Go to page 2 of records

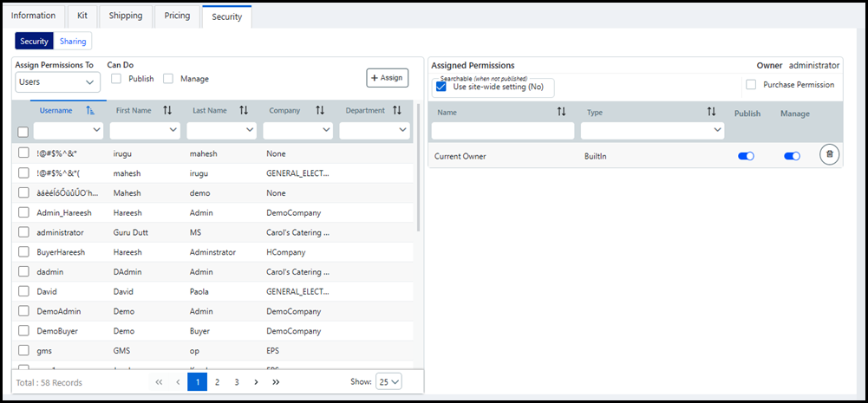click(x=217, y=382)
